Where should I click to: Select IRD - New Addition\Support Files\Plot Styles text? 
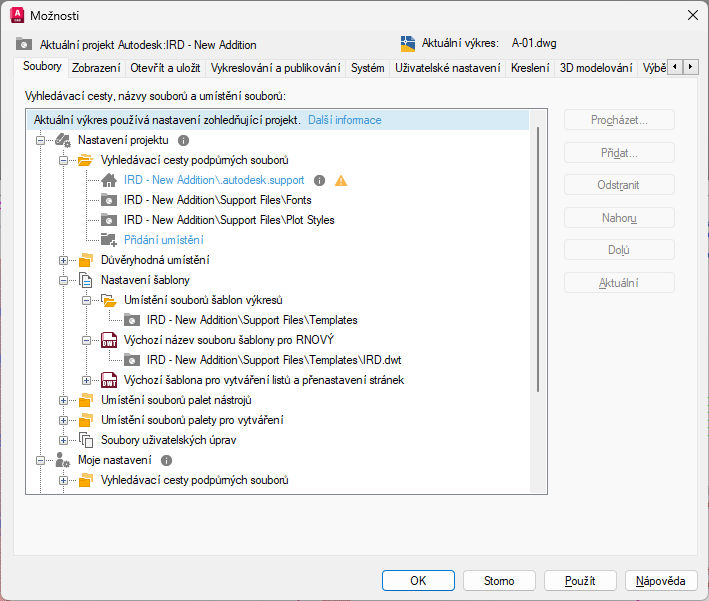229,220
